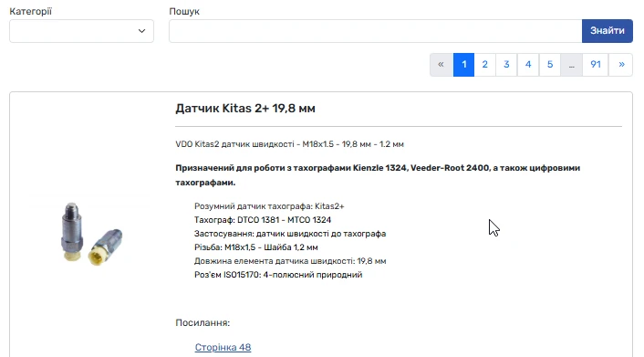Select pagination page 1

(x=463, y=65)
